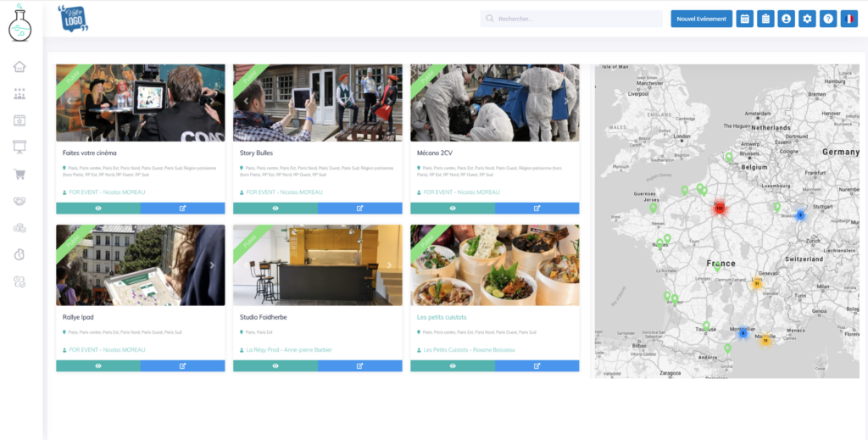Screen dimensions: 868x440
Task: Open Story Bulles in external link
Action: 359,208
